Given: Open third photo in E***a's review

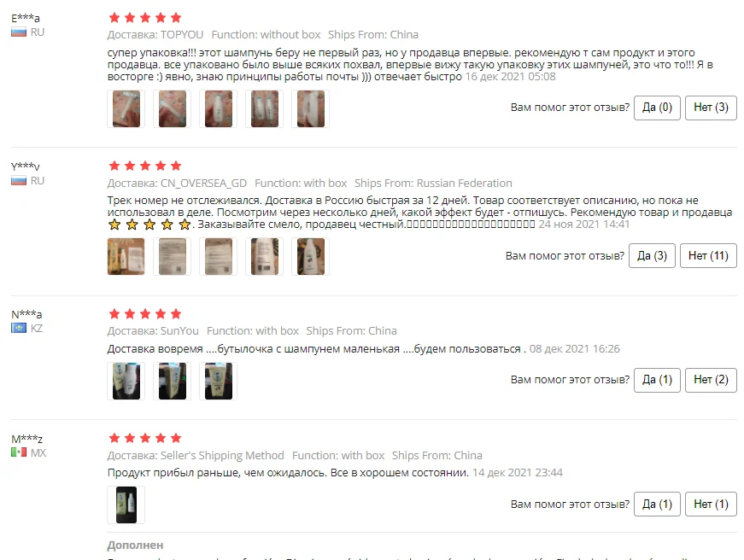Looking at the screenshot, I should [x=219, y=108].
